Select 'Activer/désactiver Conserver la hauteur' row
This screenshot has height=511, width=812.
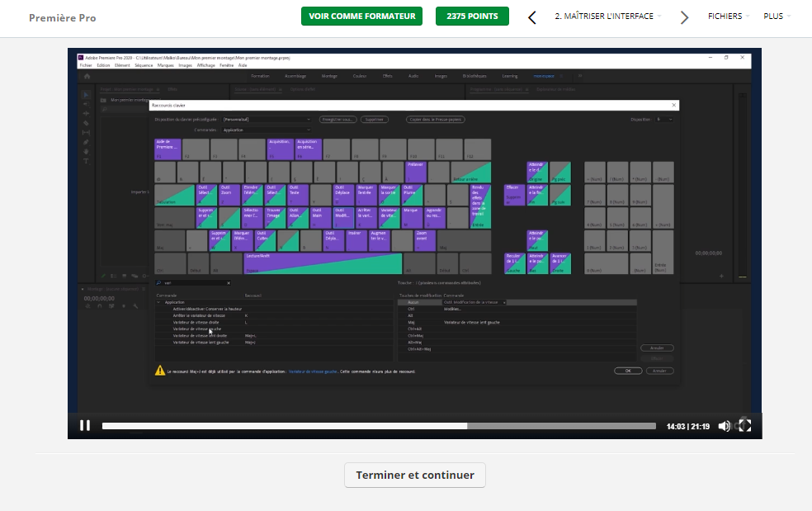275,309
